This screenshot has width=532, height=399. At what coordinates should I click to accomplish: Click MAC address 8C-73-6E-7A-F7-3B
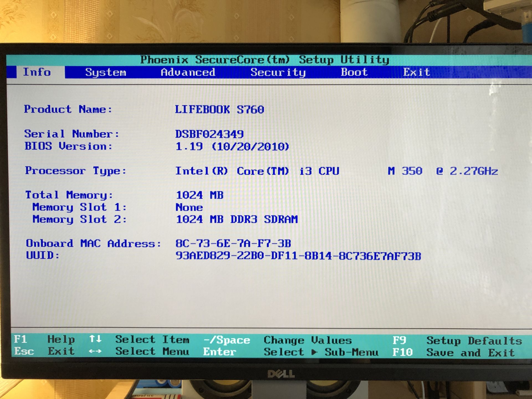tap(233, 244)
